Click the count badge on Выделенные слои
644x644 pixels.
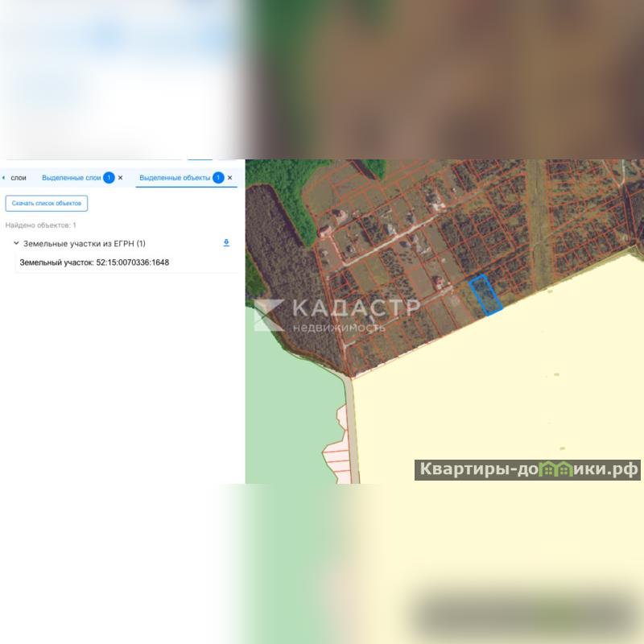[109, 178]
